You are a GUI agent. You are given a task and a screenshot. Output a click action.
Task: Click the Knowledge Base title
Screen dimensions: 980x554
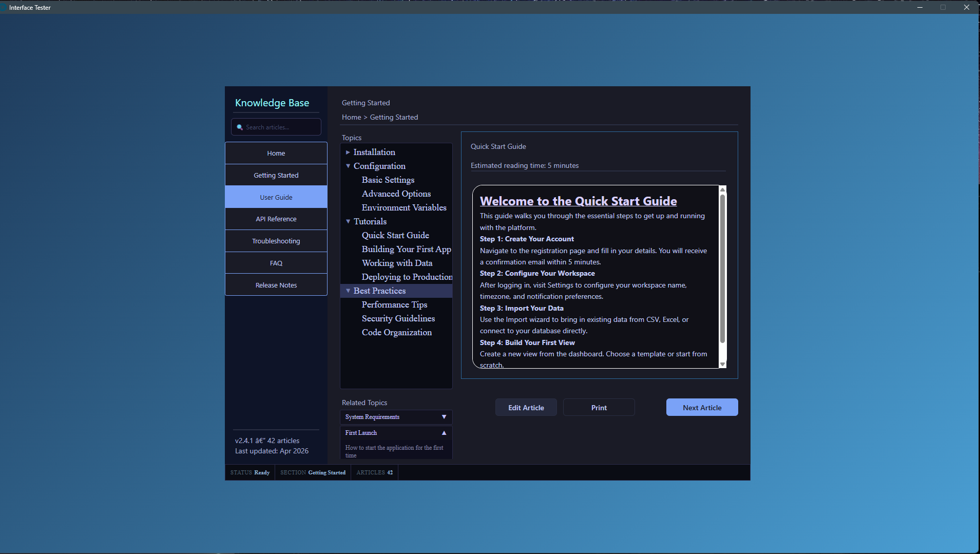tap(272, 103)
